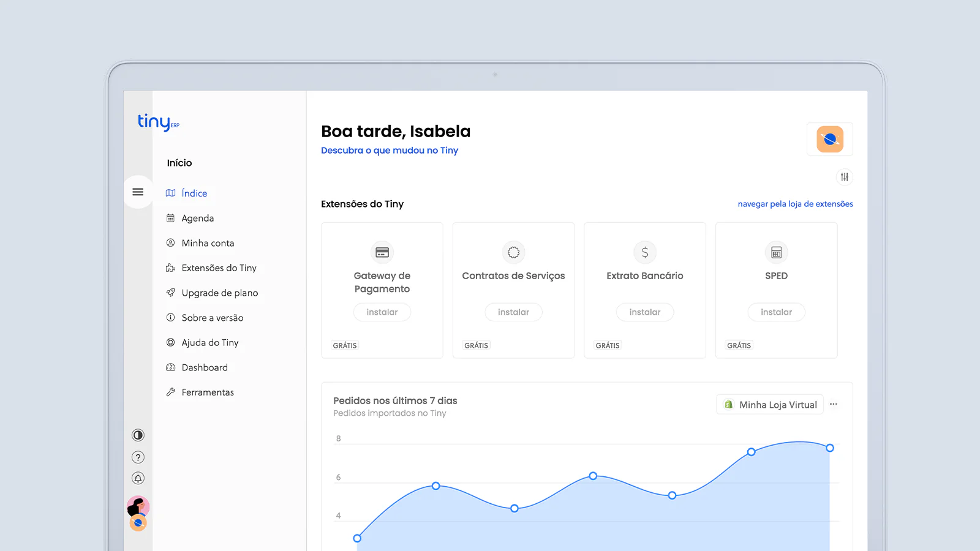Install Contratos de Serviços extension
The height and width of the screenshot is (551, 980).
click(x=513, y=312)
